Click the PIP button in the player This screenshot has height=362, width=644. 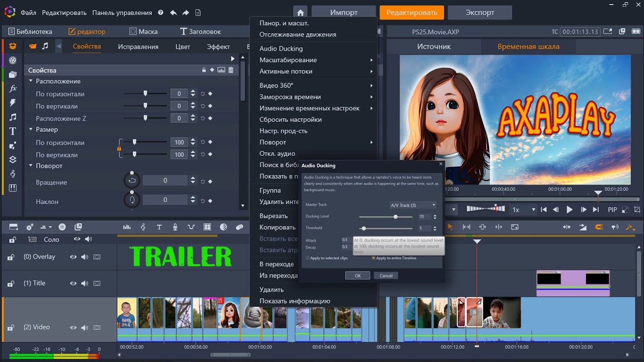612,210
